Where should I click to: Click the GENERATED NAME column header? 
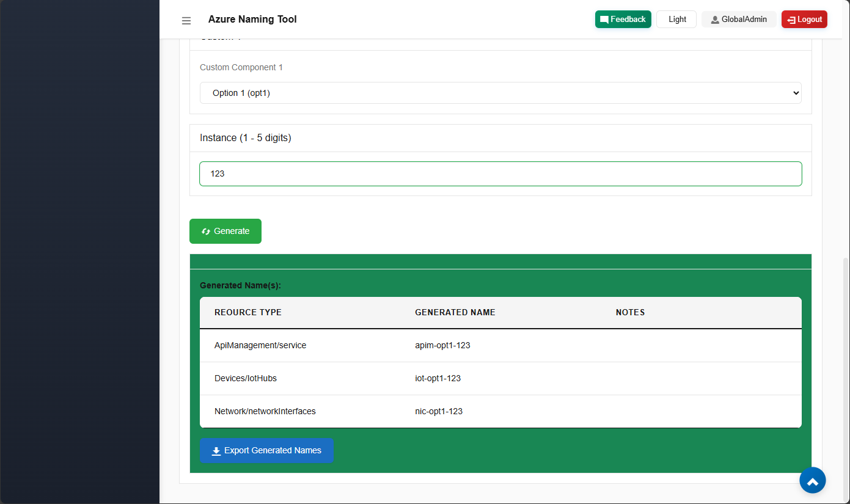tap(455, 312)
